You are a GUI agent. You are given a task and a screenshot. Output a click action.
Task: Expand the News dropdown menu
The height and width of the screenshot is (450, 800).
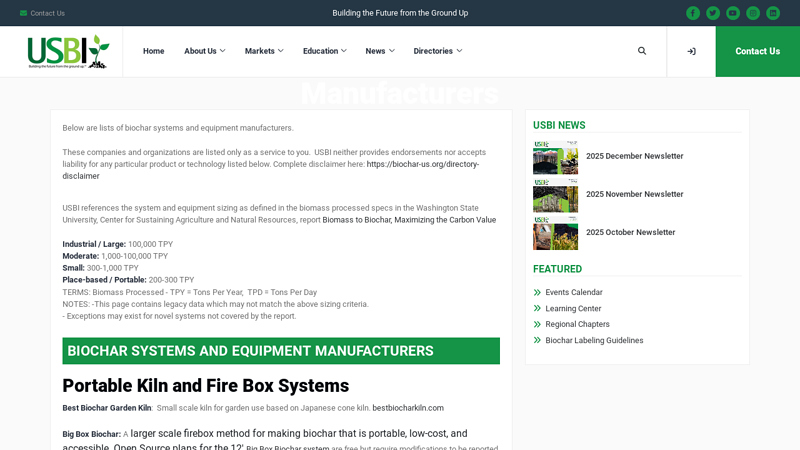click(x=380, y=51)
